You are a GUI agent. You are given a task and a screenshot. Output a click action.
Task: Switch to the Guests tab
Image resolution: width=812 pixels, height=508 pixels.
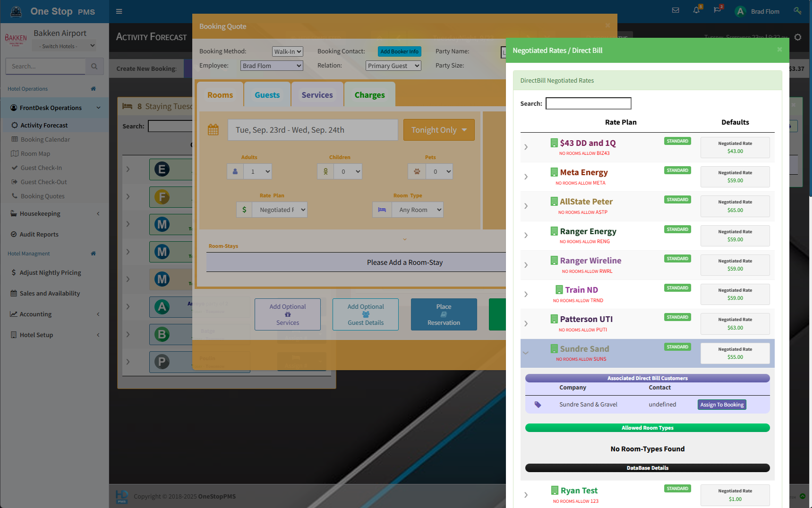[x=267, y=95]
